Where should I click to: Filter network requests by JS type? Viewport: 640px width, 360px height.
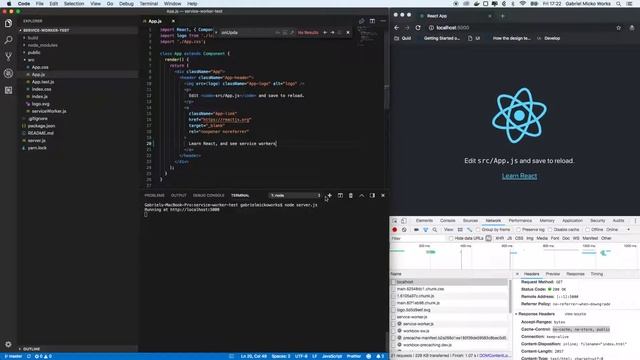[x=509, y=238]
